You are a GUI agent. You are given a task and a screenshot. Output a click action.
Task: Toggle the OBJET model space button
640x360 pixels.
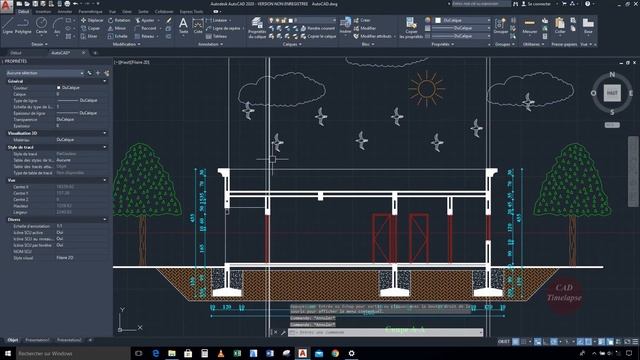(504, 342)
